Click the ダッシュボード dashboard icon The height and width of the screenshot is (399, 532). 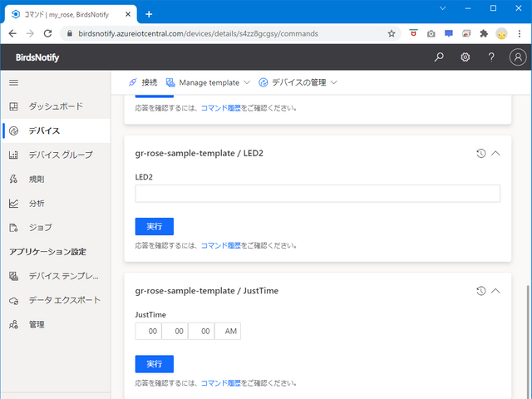[13, 106]
